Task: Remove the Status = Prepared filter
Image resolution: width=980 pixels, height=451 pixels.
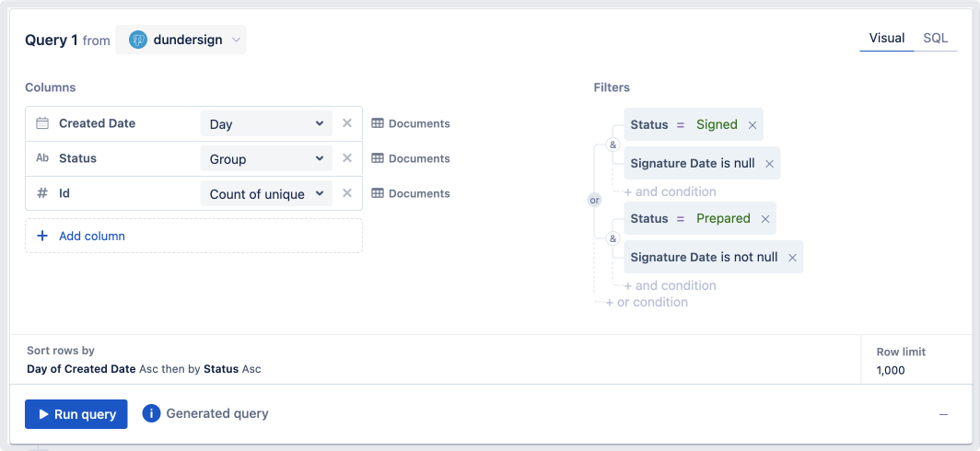Action: tap(765, 219)
